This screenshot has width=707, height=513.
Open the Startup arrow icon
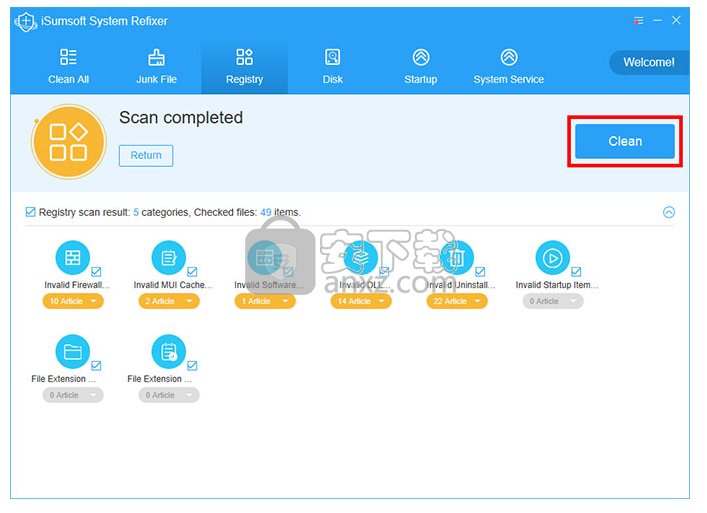(x=421, y=57)
